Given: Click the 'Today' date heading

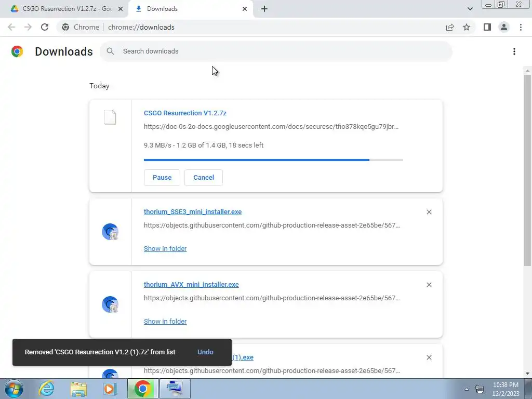Looking at the screenshot, I should coord(99,86).
